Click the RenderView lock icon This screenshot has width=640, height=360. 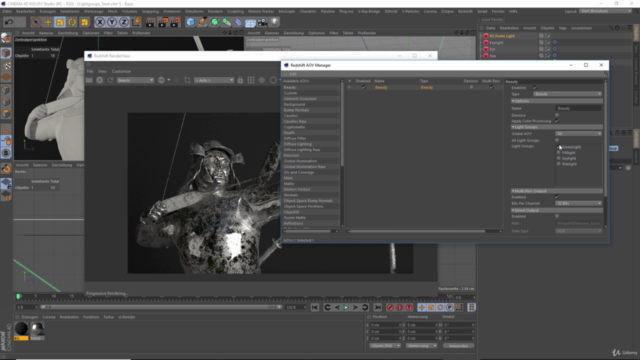click(x=240, y=80)
